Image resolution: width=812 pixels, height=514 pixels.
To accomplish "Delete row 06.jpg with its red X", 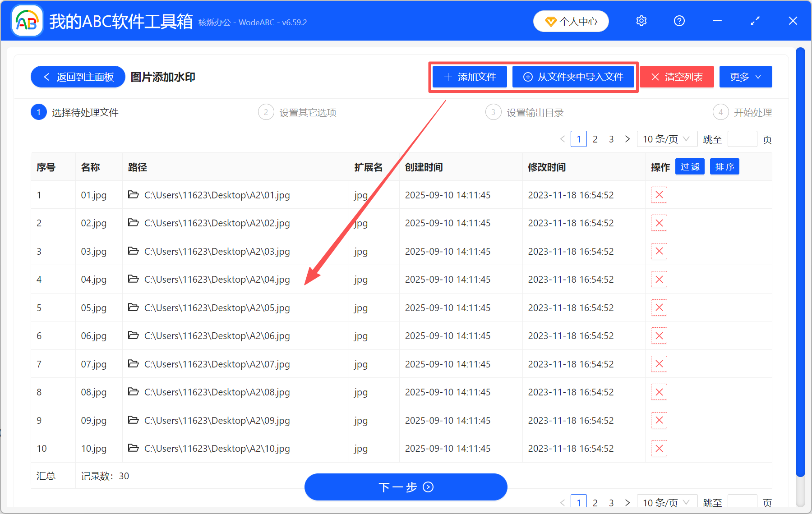I will 659,335.
